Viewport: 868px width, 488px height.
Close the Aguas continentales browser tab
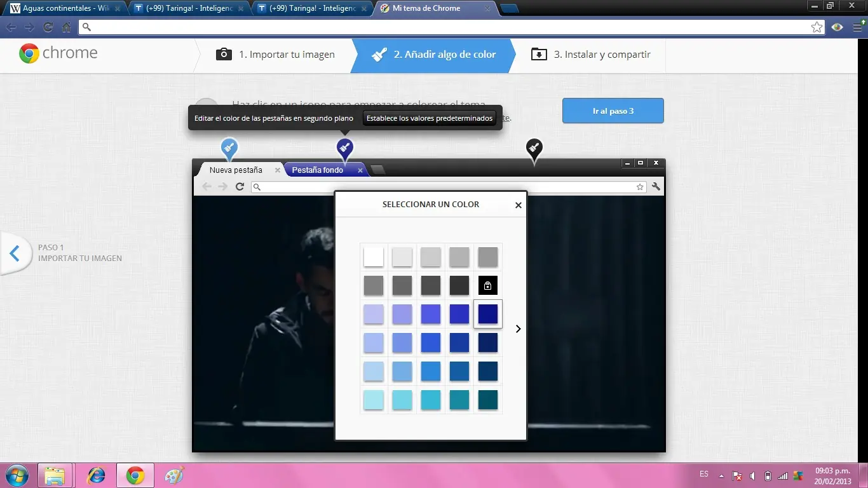[118, 9]
